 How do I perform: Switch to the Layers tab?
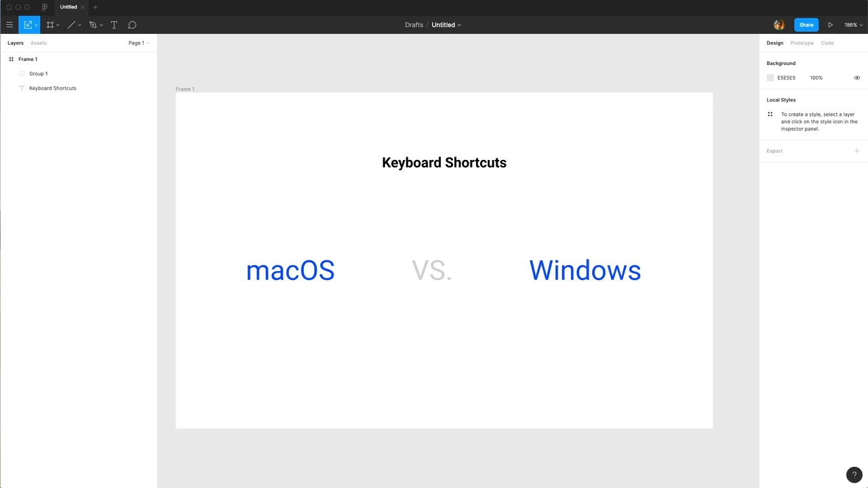[16, 43]
